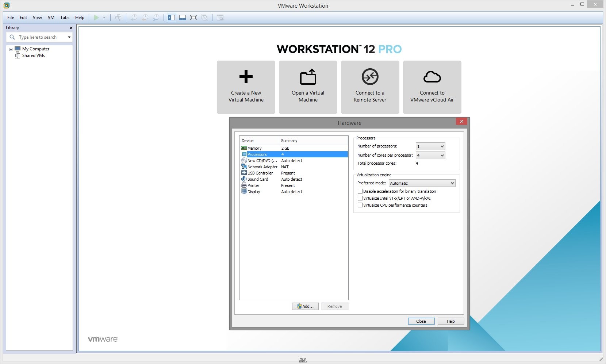Click Open a Virtual Machine tile
606x364 pixels.
pos(308,87)
